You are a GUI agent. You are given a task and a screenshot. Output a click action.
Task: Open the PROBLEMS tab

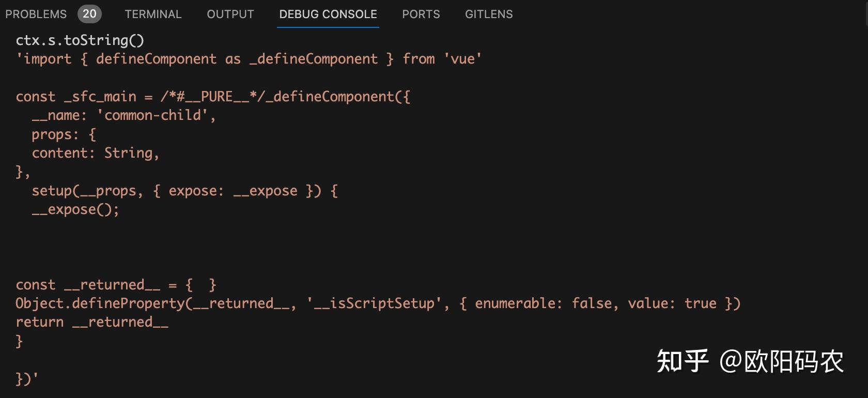click(x=36, y=14)
